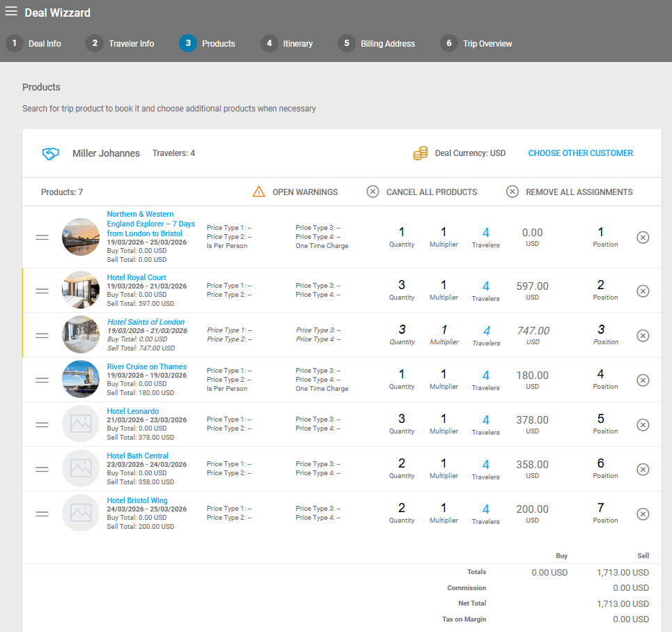Image resolution: width=672 pixels, height=632 pixels.
Task: Click Cancel All Products button
Action: 422,192
